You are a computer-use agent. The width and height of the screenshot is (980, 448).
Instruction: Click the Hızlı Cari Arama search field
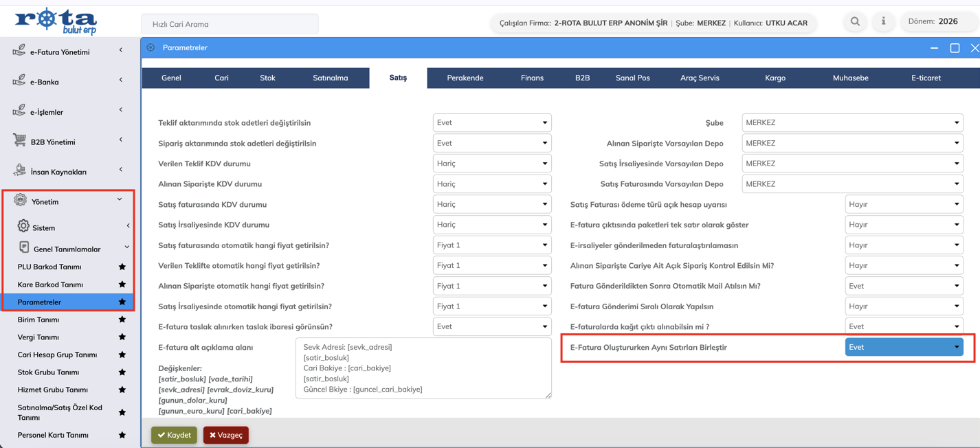[230, 24]
